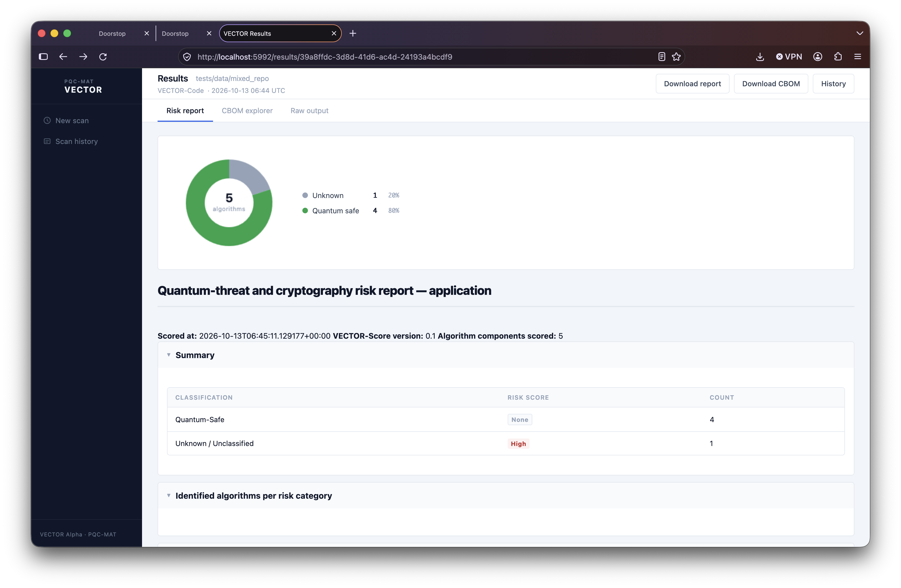Toggle the browser sidebar panel icon
This screenshot has width=901, height=588.
[x=43, y=57]
